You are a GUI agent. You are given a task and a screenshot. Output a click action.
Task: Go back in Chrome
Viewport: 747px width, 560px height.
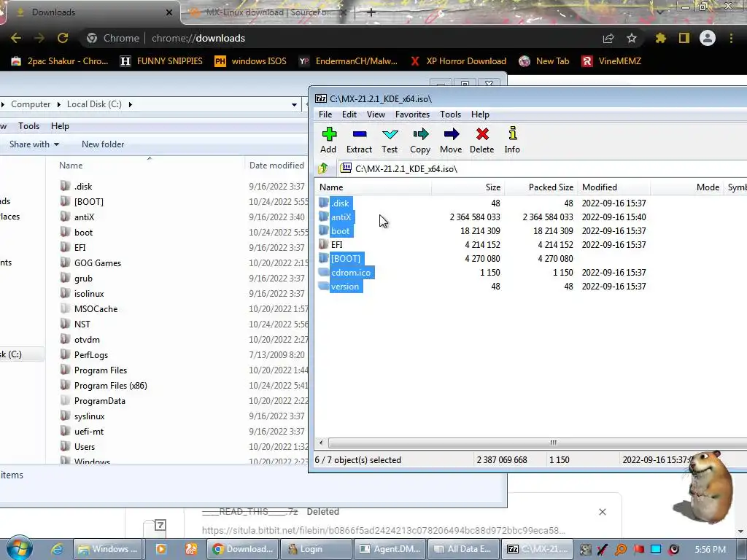coord(16,38)
